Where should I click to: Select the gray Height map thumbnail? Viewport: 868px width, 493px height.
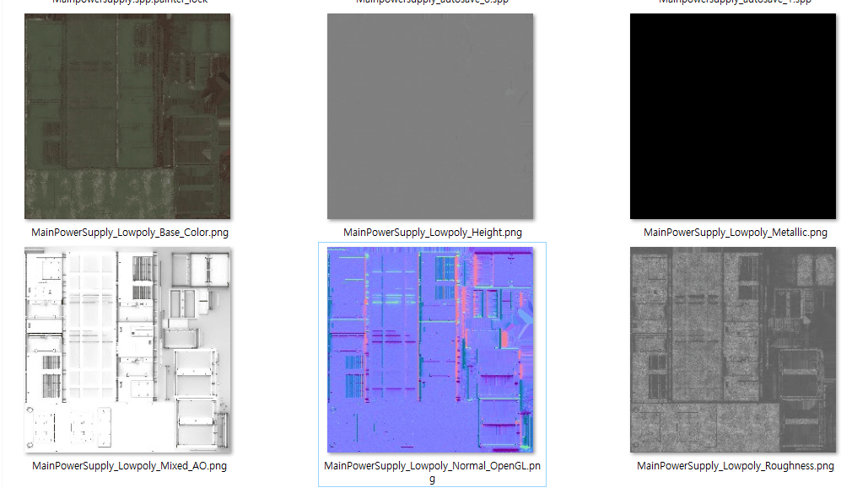click(x=430, y=116)
